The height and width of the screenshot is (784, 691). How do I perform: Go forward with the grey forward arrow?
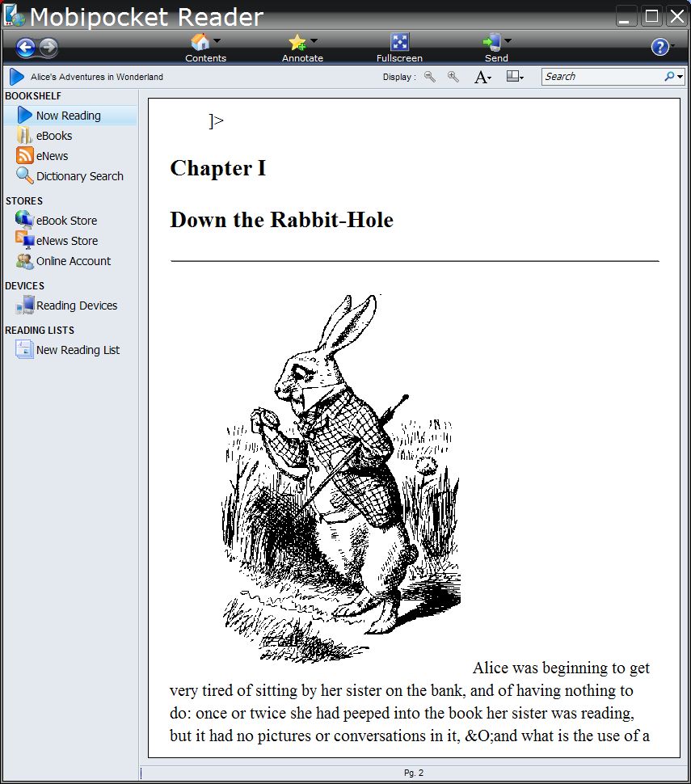pyautogui.click(x=48, y=48)
